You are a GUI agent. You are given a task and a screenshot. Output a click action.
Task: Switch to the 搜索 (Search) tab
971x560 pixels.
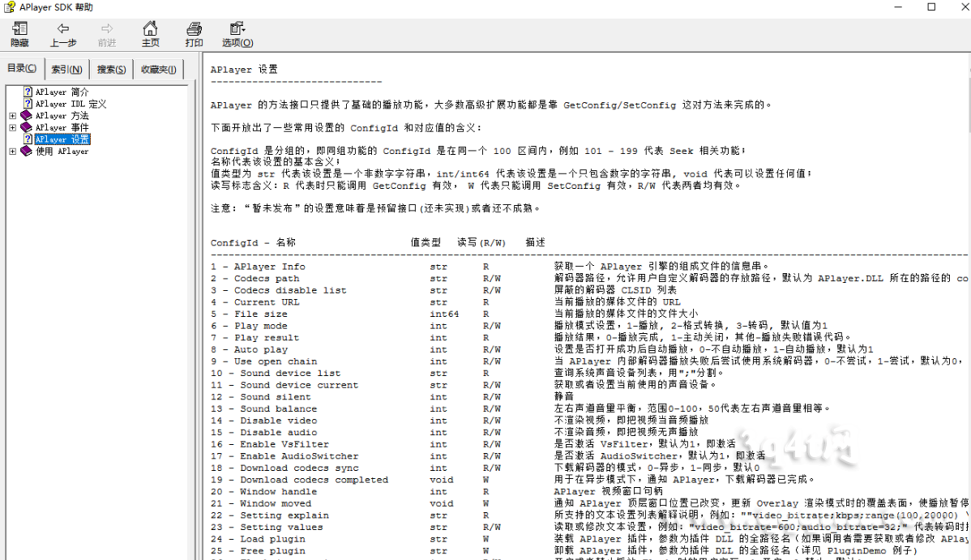(112, 70)
